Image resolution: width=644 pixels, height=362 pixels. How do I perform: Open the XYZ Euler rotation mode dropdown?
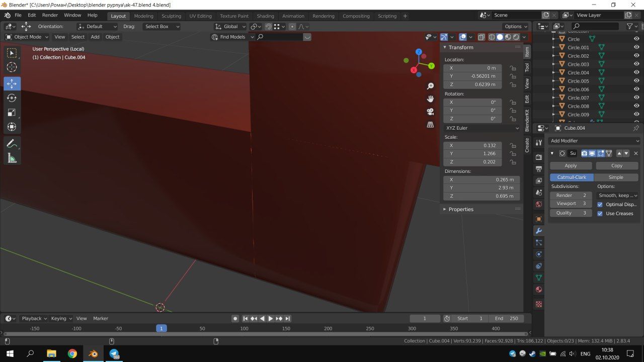tap(482, 128)
